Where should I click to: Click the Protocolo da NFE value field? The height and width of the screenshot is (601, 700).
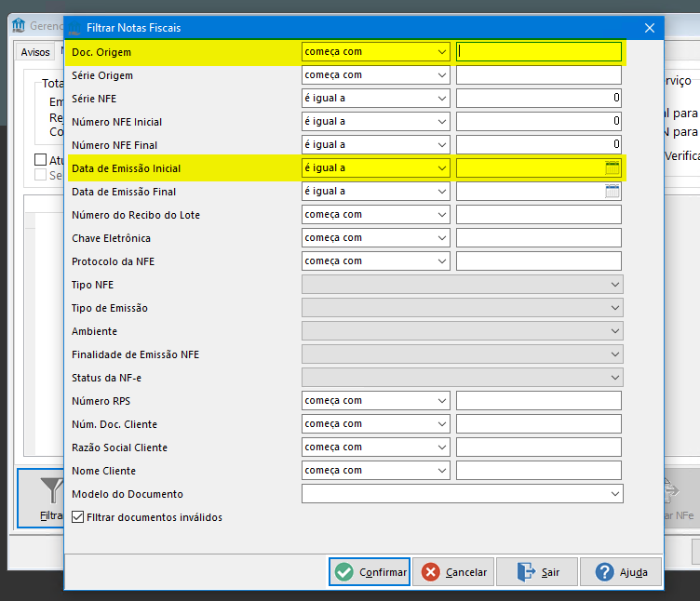tap(539, 261)
